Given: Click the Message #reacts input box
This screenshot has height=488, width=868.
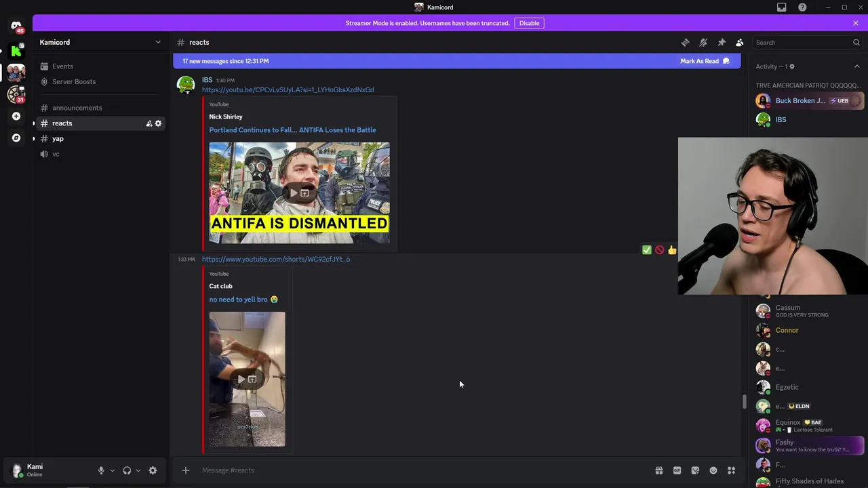Looking at the screenshot, I should pyautogui.click(x=424, y=470).
